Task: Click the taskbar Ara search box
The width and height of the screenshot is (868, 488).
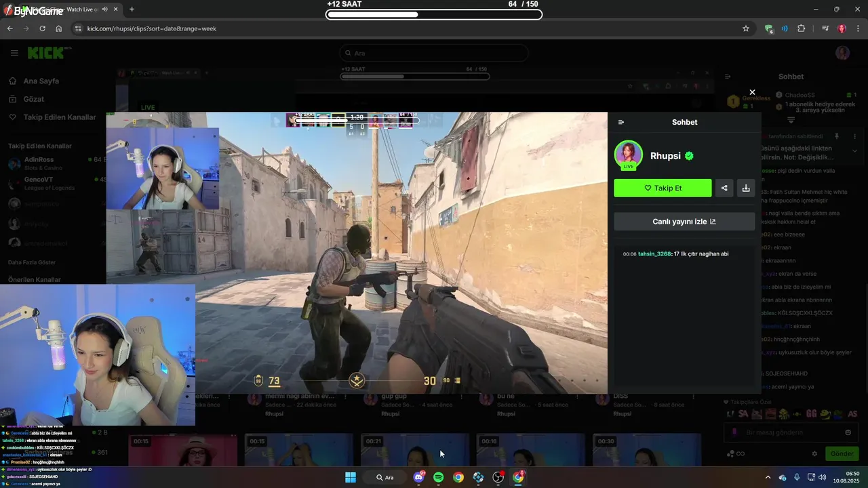Action: tap(386, 477)
